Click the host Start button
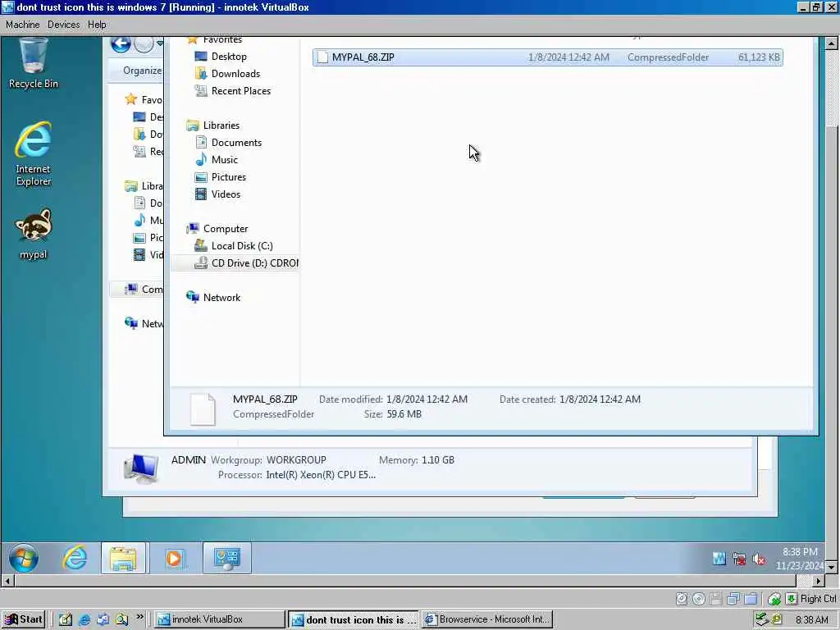The image size is (840, 630). click(x=23, y=619)
